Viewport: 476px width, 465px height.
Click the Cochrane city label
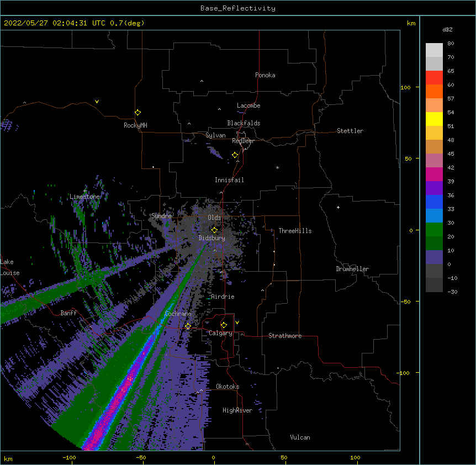(x=178, y=314)
